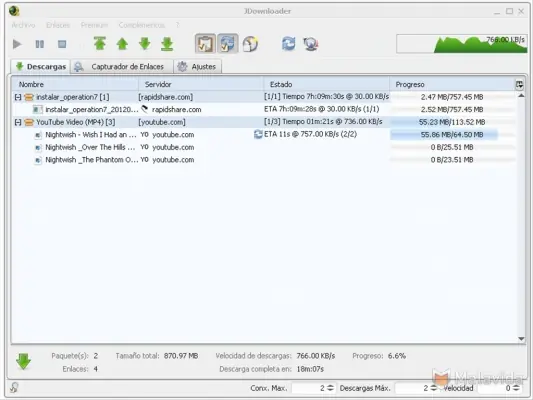
Task: Click progress bar showing 55.23 MB/113.52 MB
Action: [x=452, y=122]
